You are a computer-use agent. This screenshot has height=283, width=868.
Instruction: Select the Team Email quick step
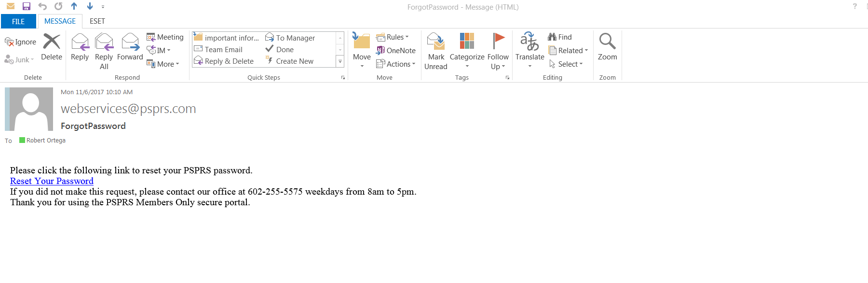tap(223, 49)
